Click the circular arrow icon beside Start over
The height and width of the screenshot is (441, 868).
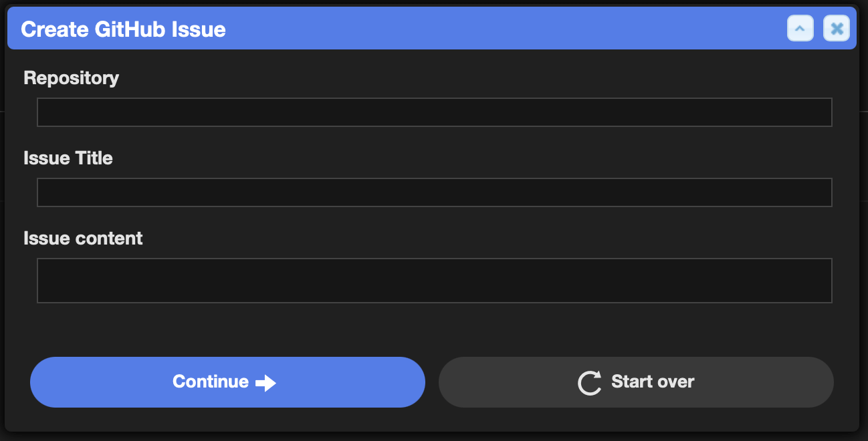tap(589, 383)
